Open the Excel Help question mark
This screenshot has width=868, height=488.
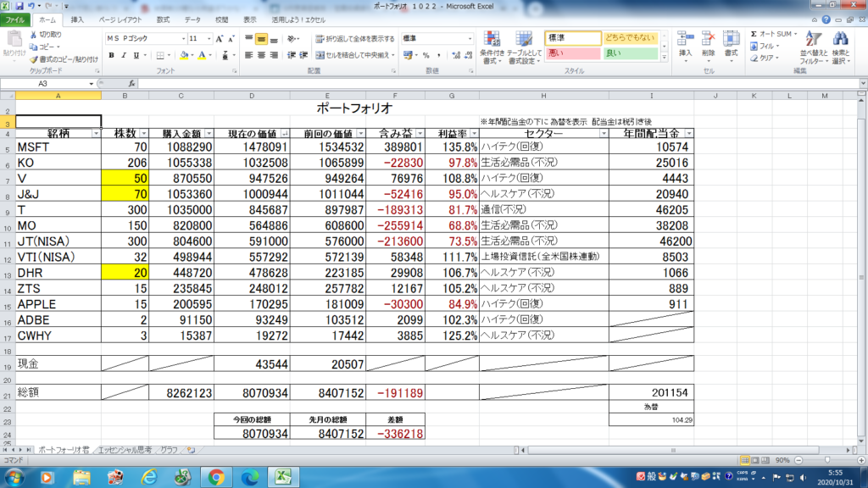[x=826, y=20]
